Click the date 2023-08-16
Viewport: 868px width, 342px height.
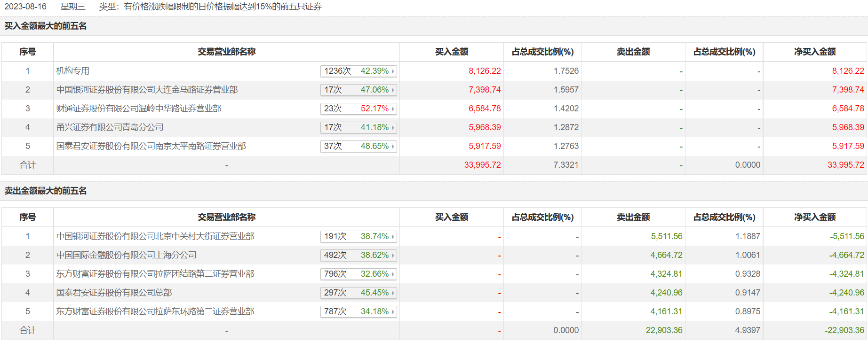coord(25,7)
